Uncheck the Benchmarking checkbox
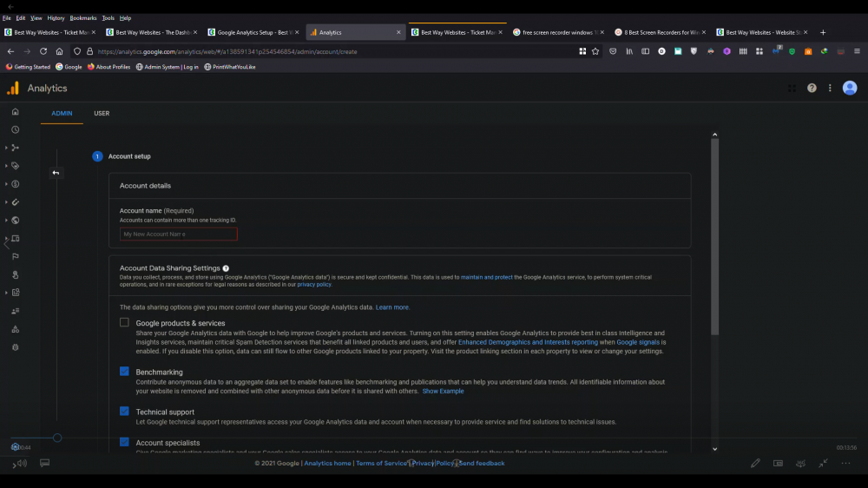Screen dimensions: 868x488 click(x=124, y=372)
